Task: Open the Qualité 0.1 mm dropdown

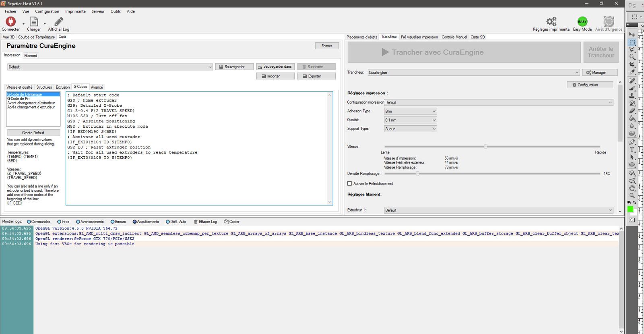Action: pos(411,120)
